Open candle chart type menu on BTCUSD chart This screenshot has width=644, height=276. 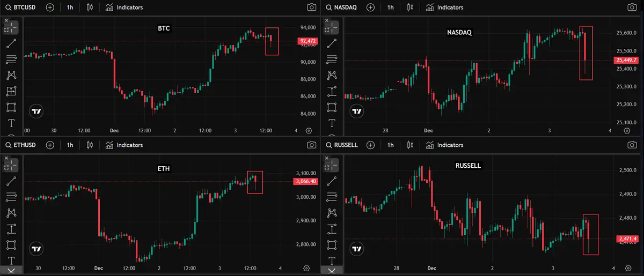tap(89, 8)
